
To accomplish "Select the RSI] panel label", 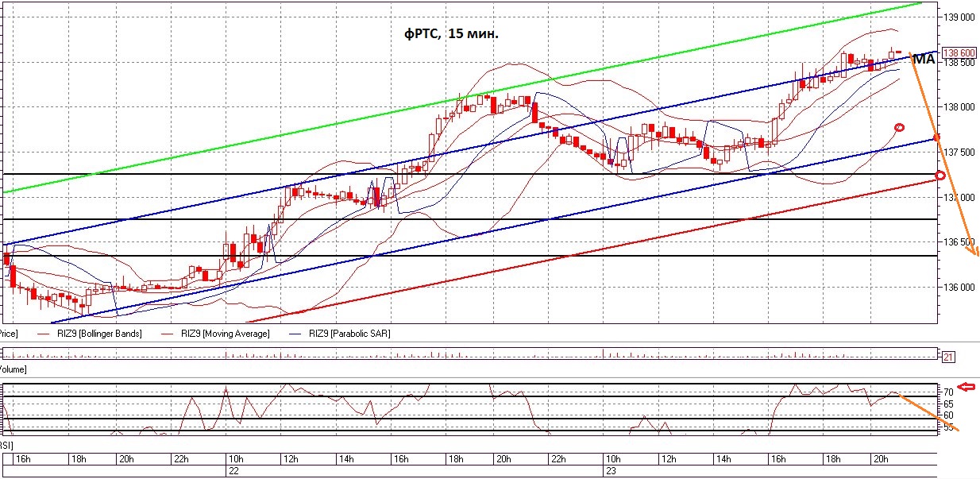I will (x=7, y=447).
